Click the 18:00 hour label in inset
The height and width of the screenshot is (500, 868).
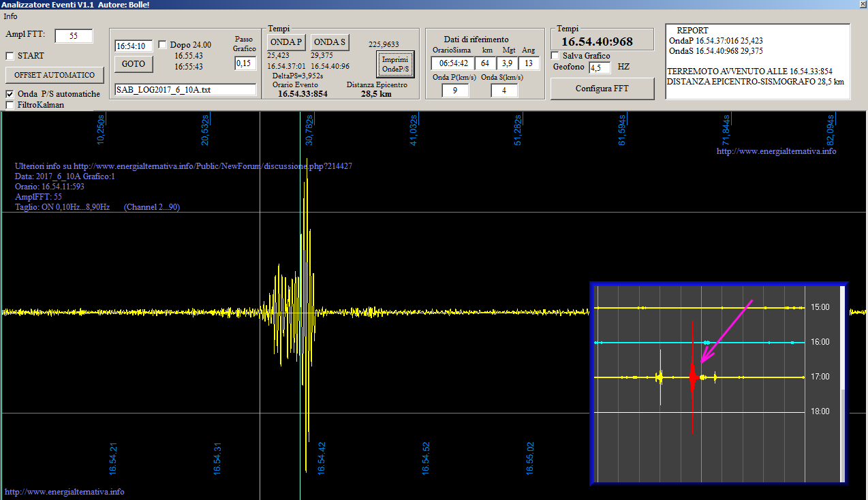click(x=820, y=411)
